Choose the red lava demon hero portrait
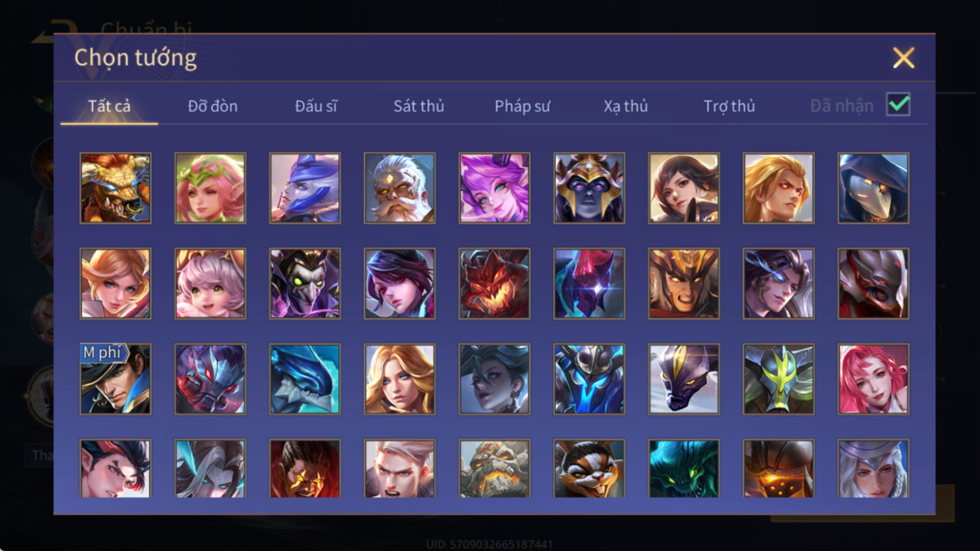 point(494,283)
